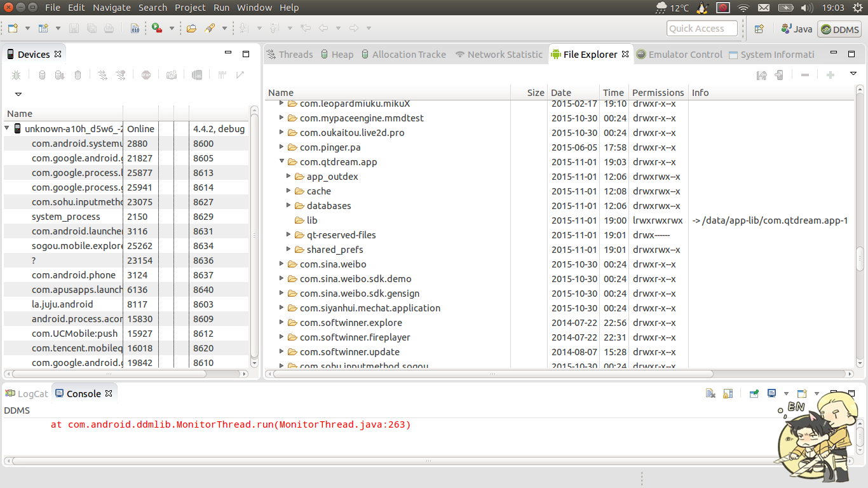This screenshot has width=868, height=488.
Task: Click the Search flashlight toolbar icon
Action: pos(208,29)
